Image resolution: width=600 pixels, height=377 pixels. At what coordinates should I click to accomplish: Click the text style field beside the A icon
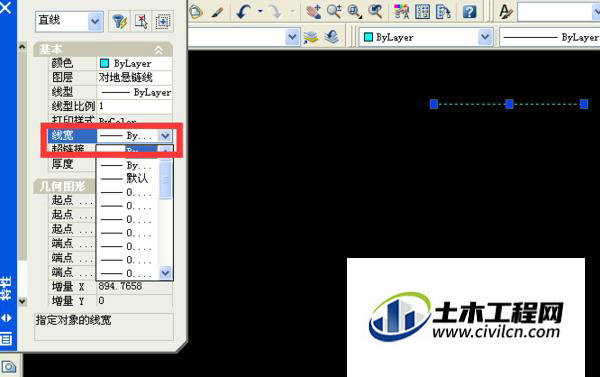tap(559, 12)
